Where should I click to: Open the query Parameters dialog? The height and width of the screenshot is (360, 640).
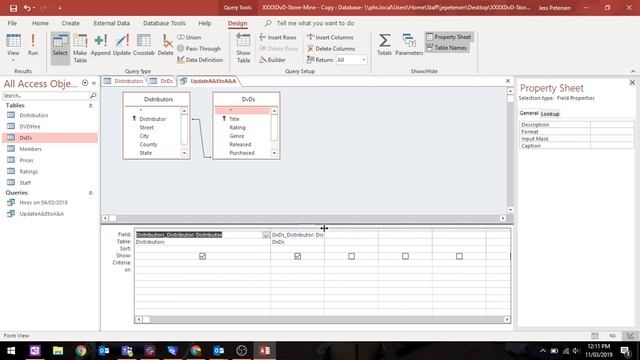409,45
